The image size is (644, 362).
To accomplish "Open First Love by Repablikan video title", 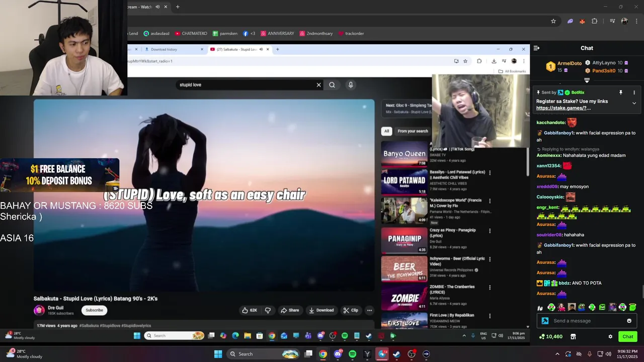I will [452, 315].
